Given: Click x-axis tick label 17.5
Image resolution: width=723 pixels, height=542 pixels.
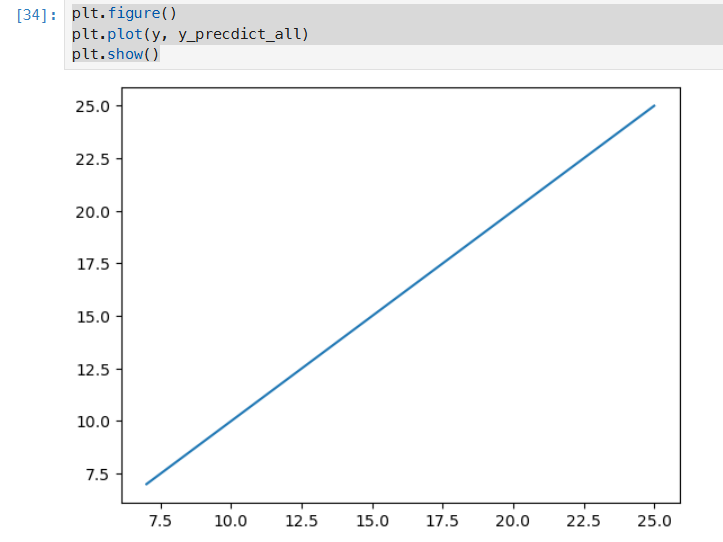Looking at the screenshot, I should 442,521.
